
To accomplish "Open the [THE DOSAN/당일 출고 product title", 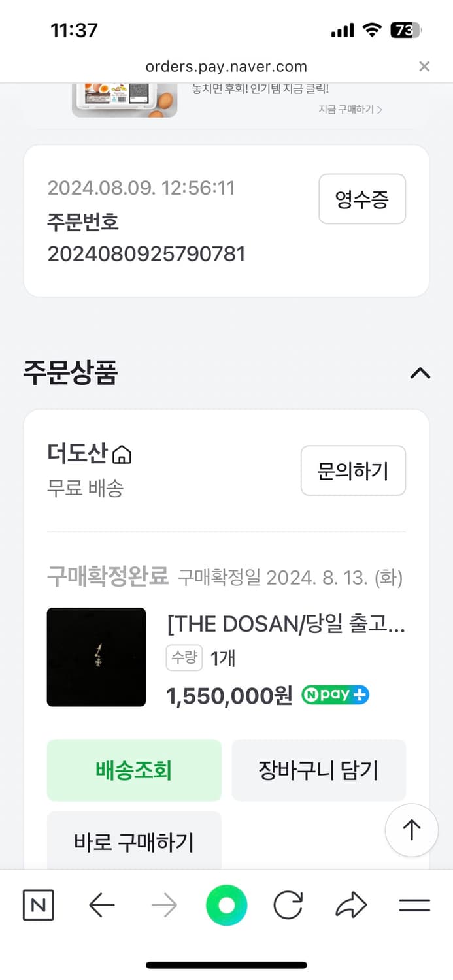I will (x=286, y=625).
